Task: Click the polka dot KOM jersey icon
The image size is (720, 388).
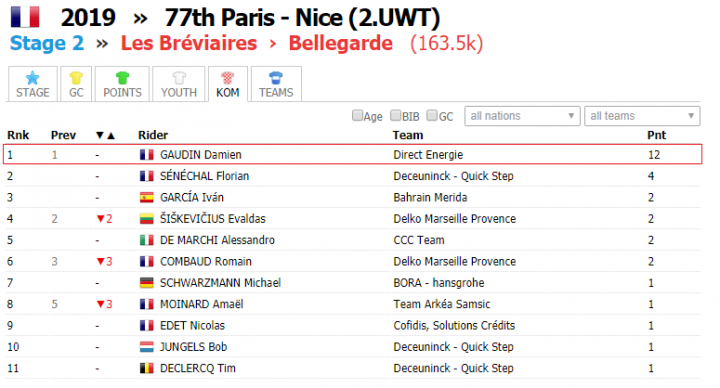Action: [x=228, y=78]
